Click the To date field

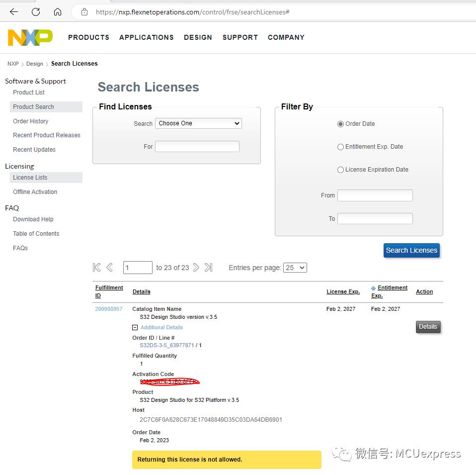point(375,218)
